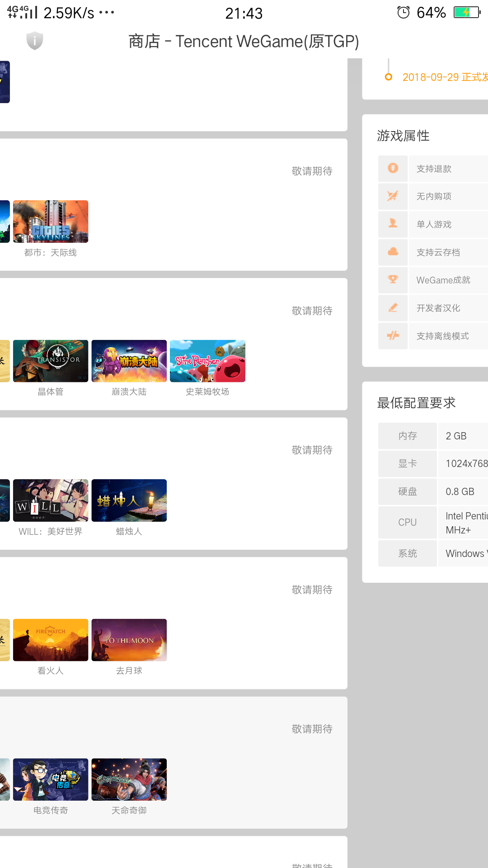Tap the 史莱姆牧场 game title
The height and width of the screenshot is (868, 488).
(207, 392)
